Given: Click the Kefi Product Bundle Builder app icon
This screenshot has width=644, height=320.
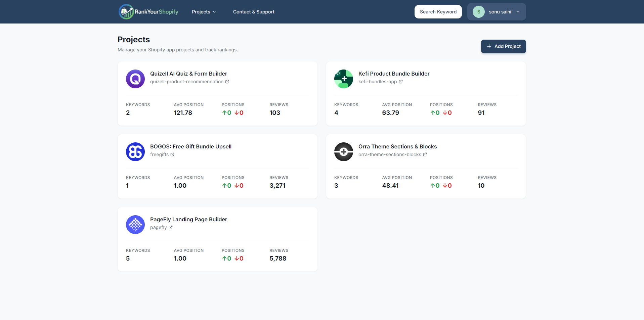Looking at the screenshot, I should click(343, 79).
